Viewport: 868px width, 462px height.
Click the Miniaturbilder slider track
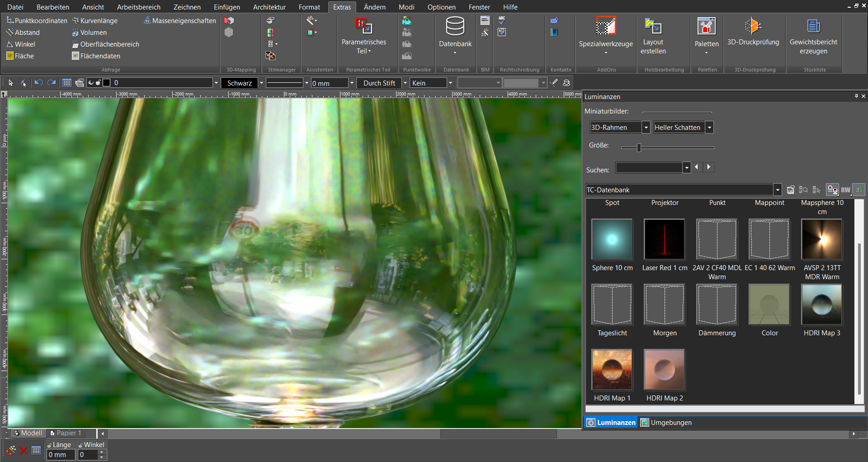pyautogui.click(x=677, y=112)
